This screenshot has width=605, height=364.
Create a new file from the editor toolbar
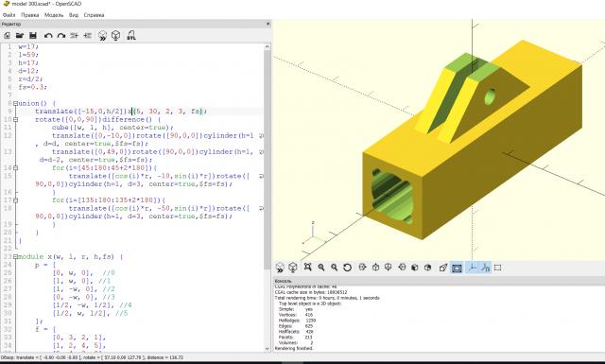click(x=7, y=36)
